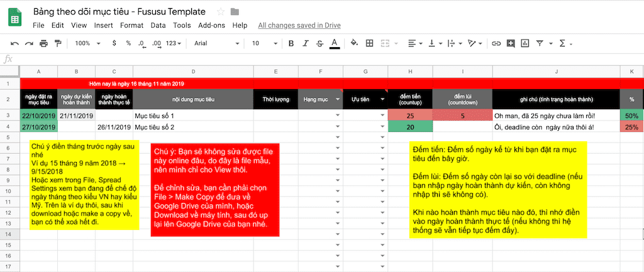
Task: Expand the Hạng mục dropdown for Mục tiêu số 1
Action: pyautogui.click(x=338, y=116)
